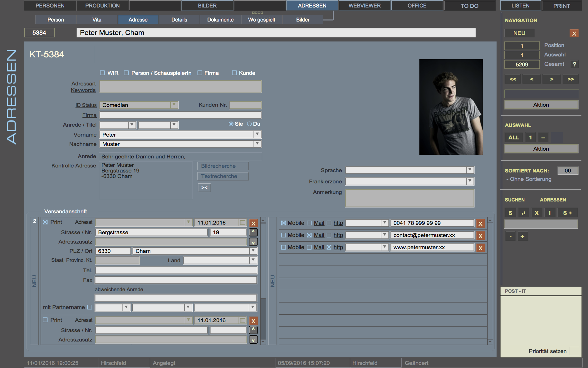Open the WEBVIEWER main tab
The height and width of the screenshot is (368, 588).
(x=364, y=6)
